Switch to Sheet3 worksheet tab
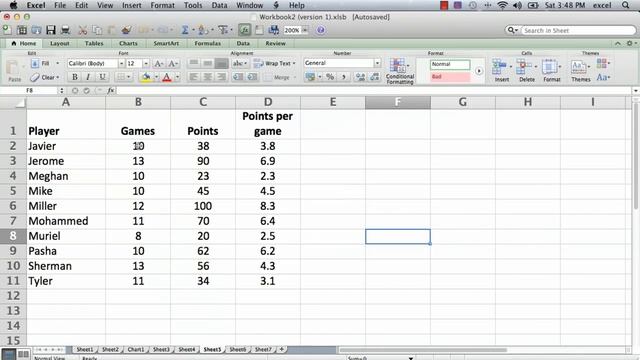The height and width of the screenshot is (360, 640). (x=161, y=349)
